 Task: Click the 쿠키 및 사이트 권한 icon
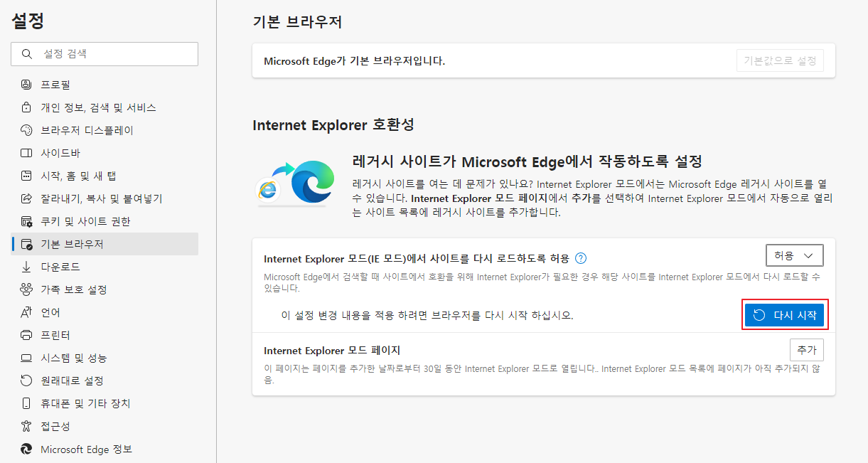click(27, 221)
